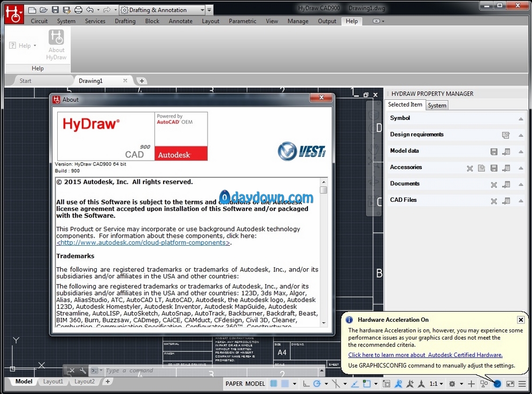Screen dimensions: 532x394
Task: Open the Circuit ribbon tab
Action: (x=40, y=21)
